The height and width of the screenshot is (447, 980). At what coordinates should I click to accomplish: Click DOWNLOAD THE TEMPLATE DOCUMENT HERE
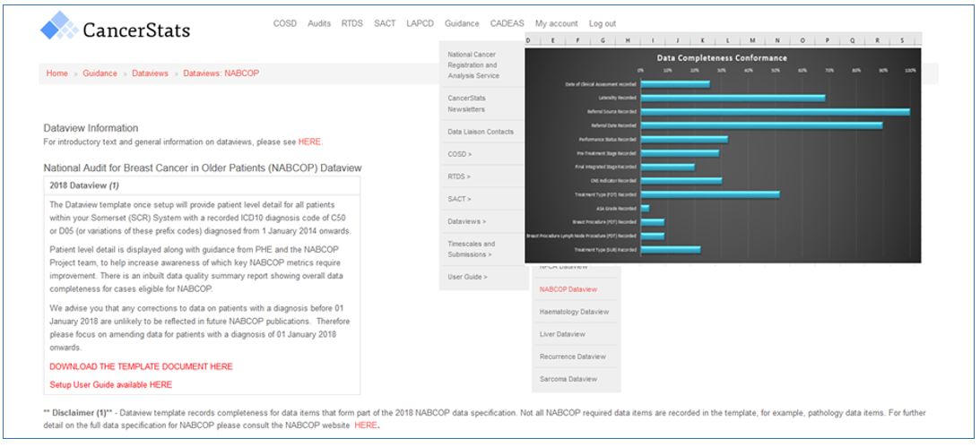pos(142,366)
